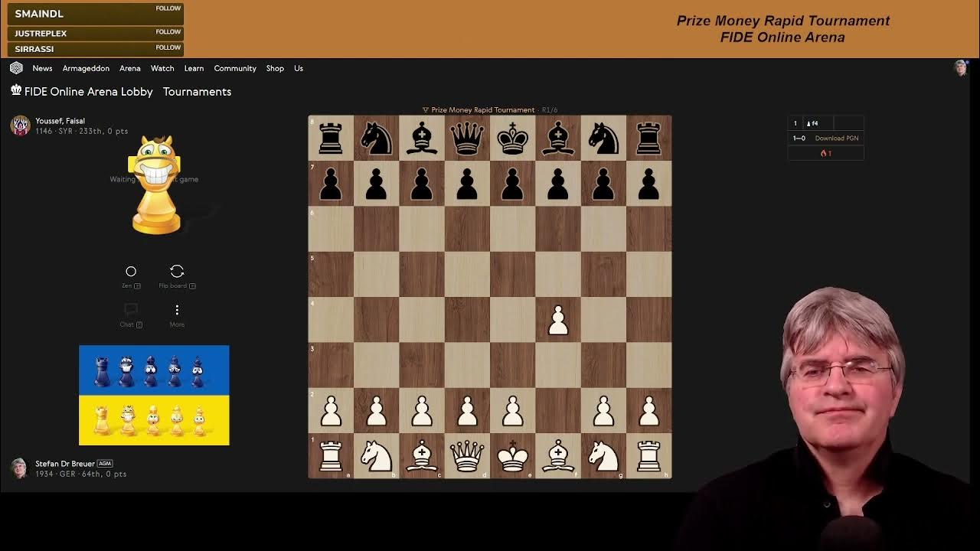Select the white queen on d1
This screenshot has height=551, width=980.
(467, 456)
